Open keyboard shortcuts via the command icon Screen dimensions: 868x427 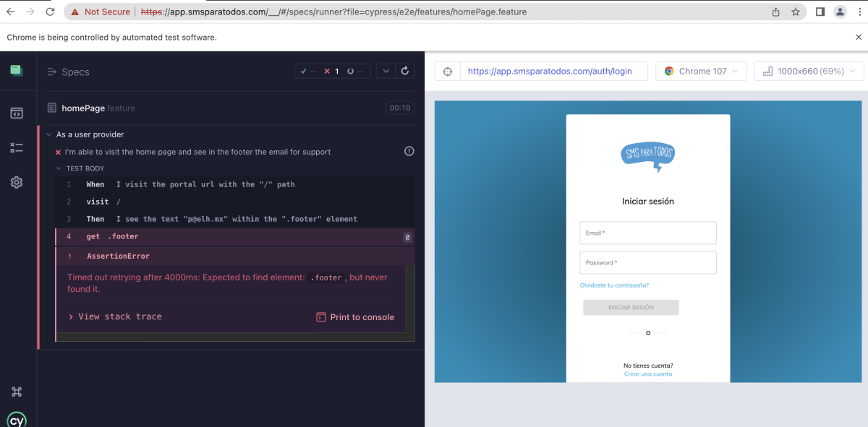coord(16,391)
